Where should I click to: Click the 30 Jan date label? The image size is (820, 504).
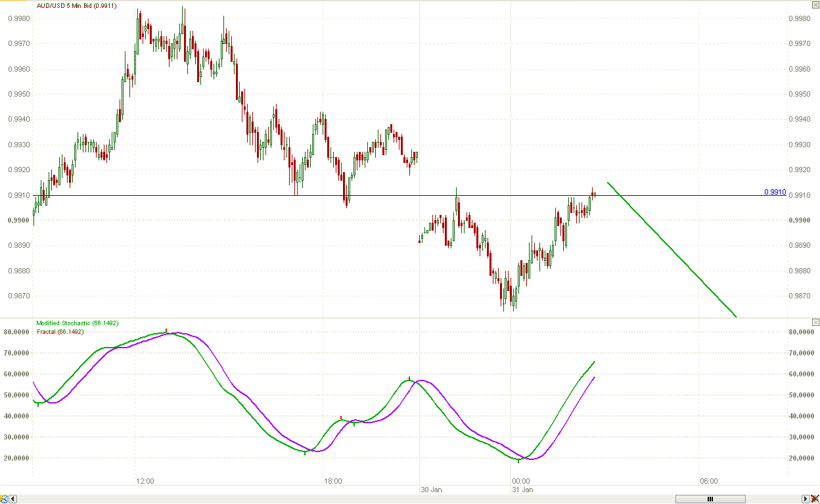(431, 490)
